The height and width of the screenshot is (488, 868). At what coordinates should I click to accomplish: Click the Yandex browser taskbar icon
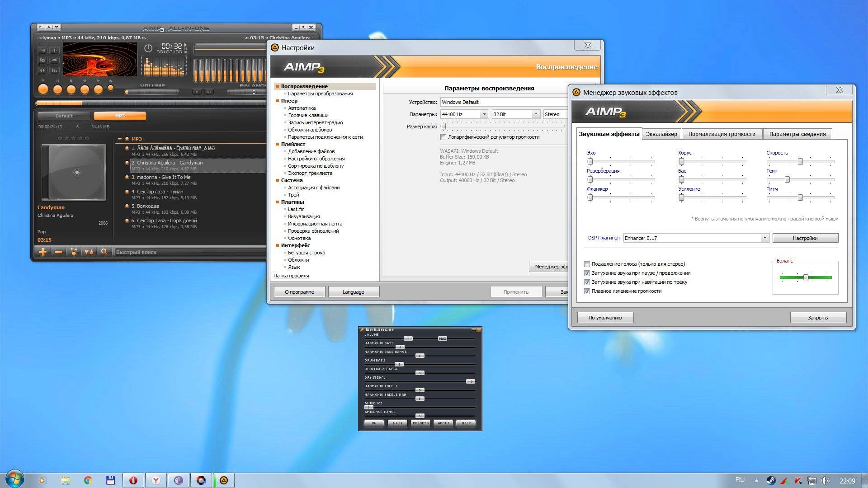tap(156, 480)
